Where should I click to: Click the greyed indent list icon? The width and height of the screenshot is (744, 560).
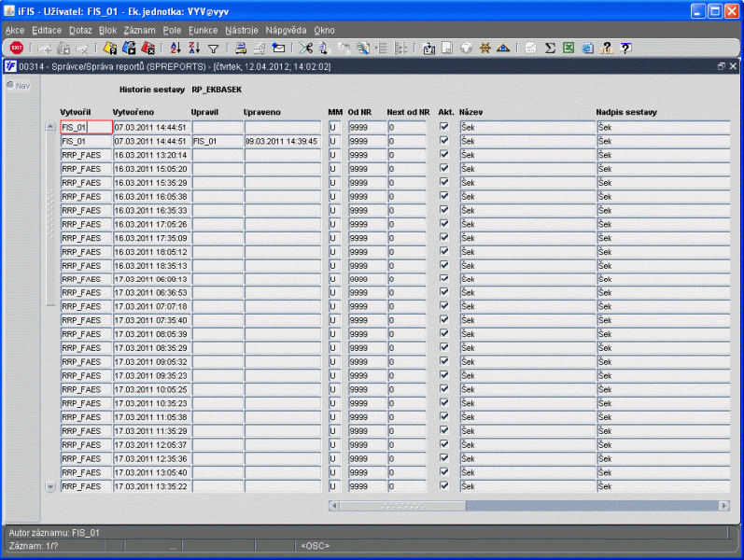pos(382,48)
